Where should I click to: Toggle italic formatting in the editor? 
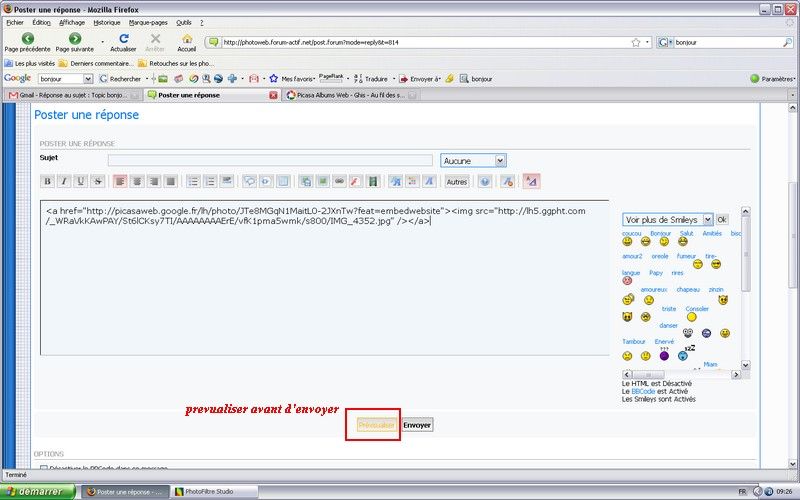tap(64, 181)
